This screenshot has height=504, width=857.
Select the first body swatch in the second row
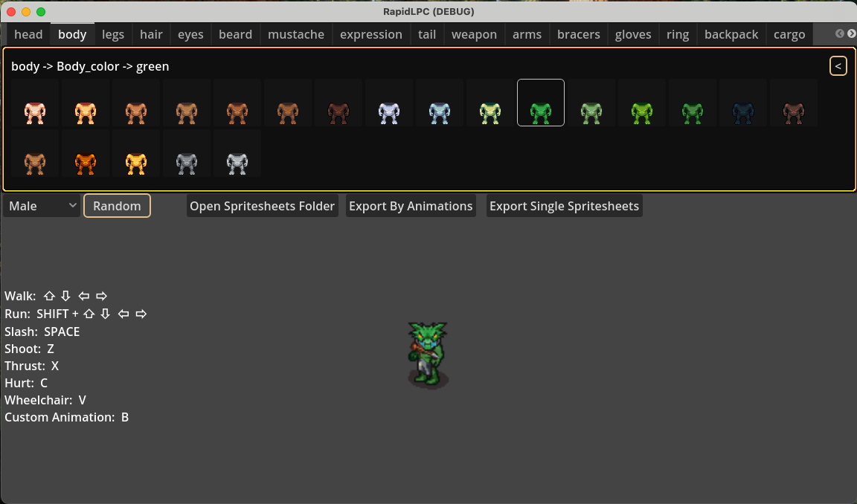point(35,153)
